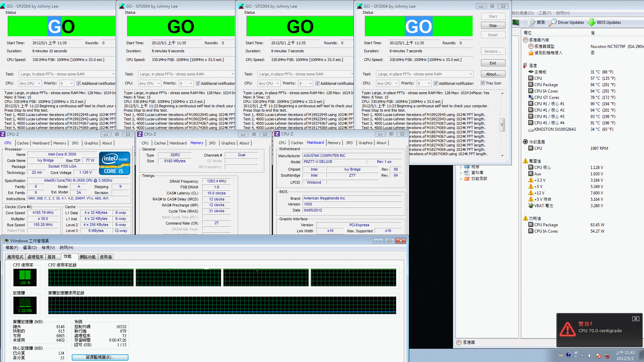Click Stop button in HWiNFO panel
Viewport: 644px width, 362px height.
pyautogui.click(x=492, y=25)
